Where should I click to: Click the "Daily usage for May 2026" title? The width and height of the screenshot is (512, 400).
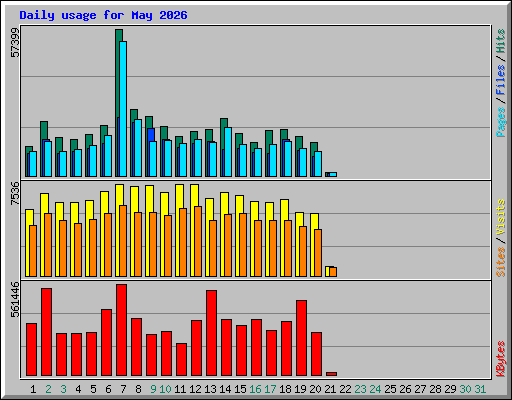point(103,15)
